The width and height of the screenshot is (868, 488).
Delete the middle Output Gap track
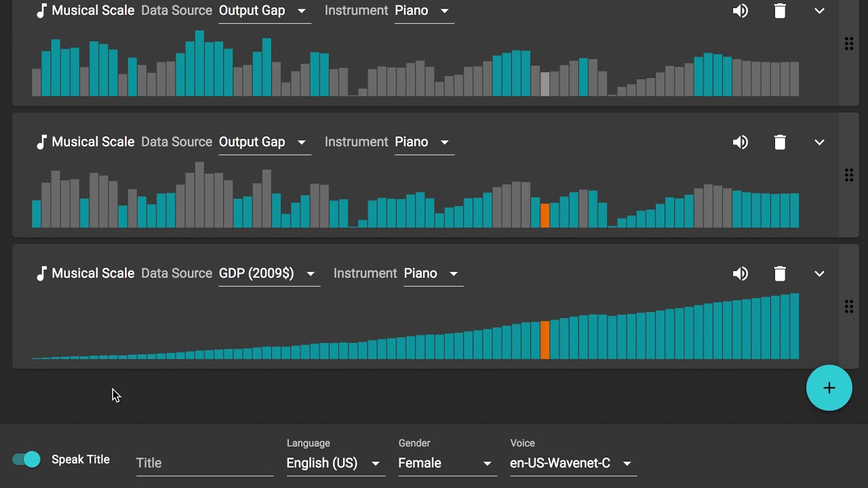click(x=780, y=142)
